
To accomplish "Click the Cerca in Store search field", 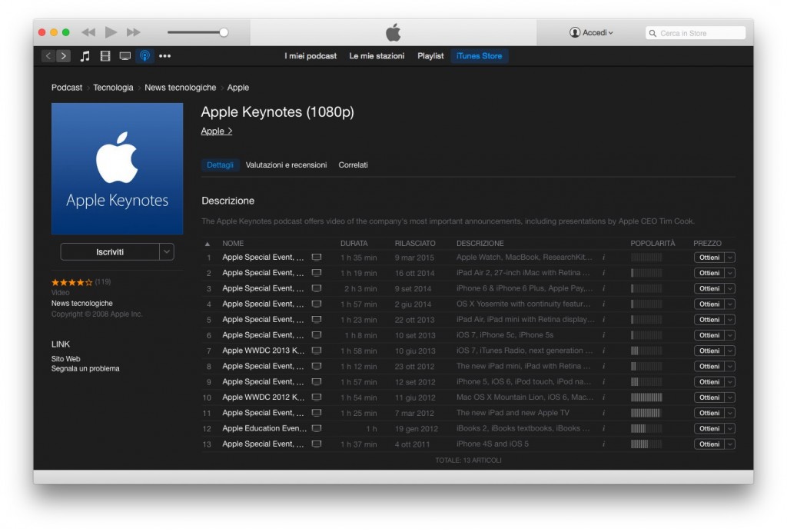I will point(694,32).
